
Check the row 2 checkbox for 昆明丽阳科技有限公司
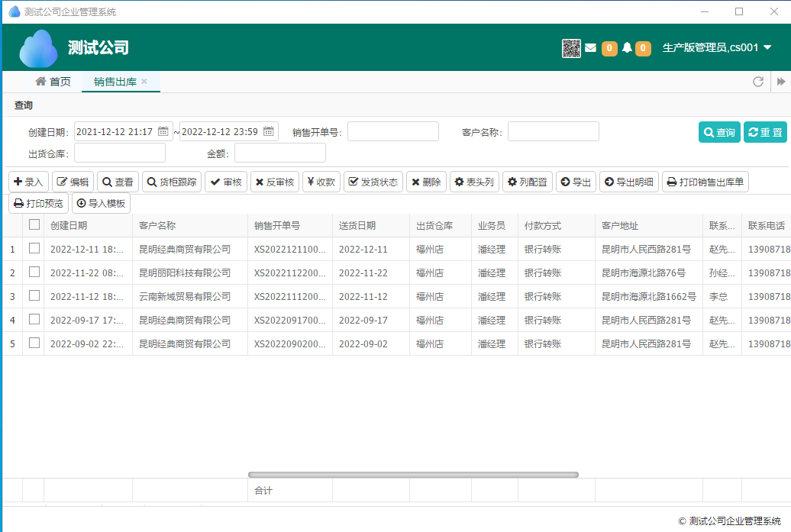pyautogui.click(x=34, y=272)
